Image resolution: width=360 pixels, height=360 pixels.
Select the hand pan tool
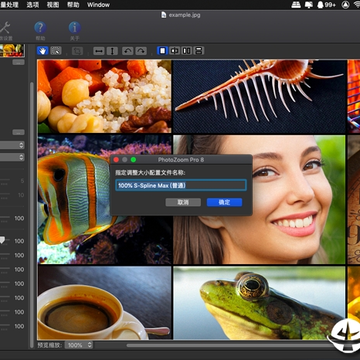(x=42, y=51)
